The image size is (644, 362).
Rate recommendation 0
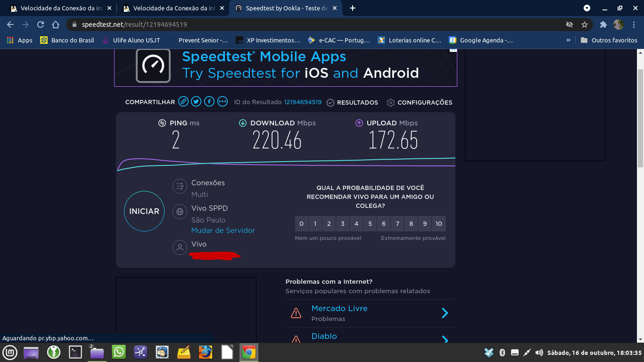coord(302,224)
